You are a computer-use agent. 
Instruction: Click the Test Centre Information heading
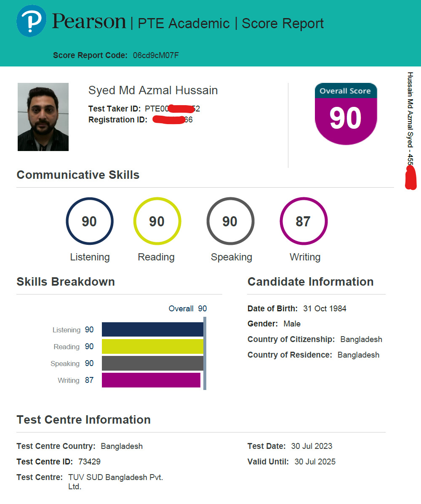click(x=84, y=420)
